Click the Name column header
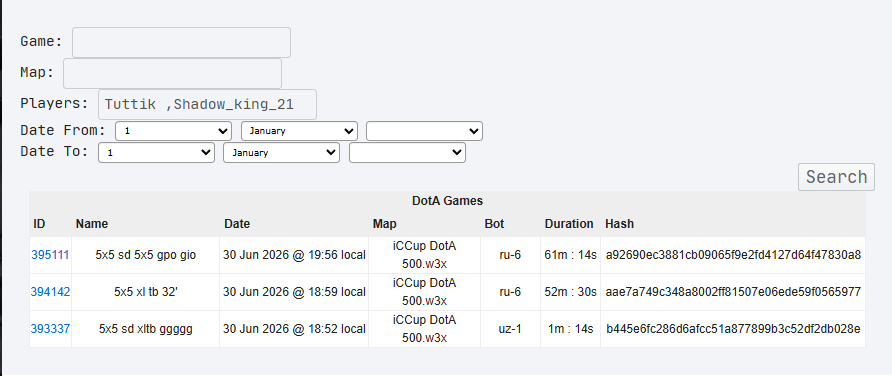892x376 pixels. click(x=92, y=224)
